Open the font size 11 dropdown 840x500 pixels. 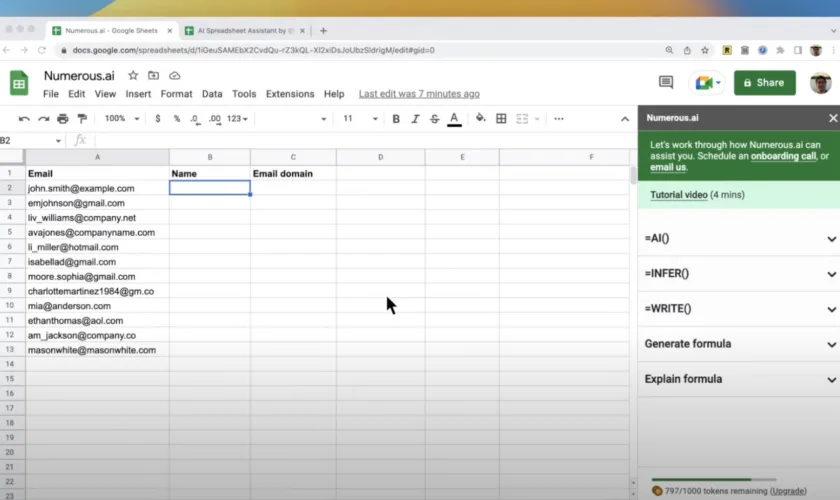[361, 118]
